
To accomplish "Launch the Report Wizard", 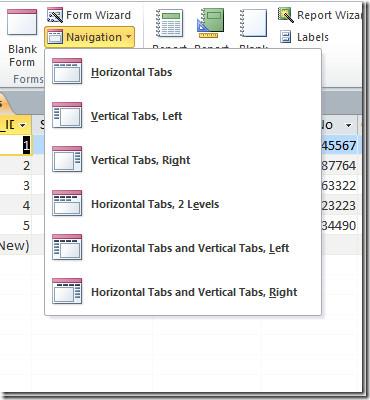I will pos(320,15).
